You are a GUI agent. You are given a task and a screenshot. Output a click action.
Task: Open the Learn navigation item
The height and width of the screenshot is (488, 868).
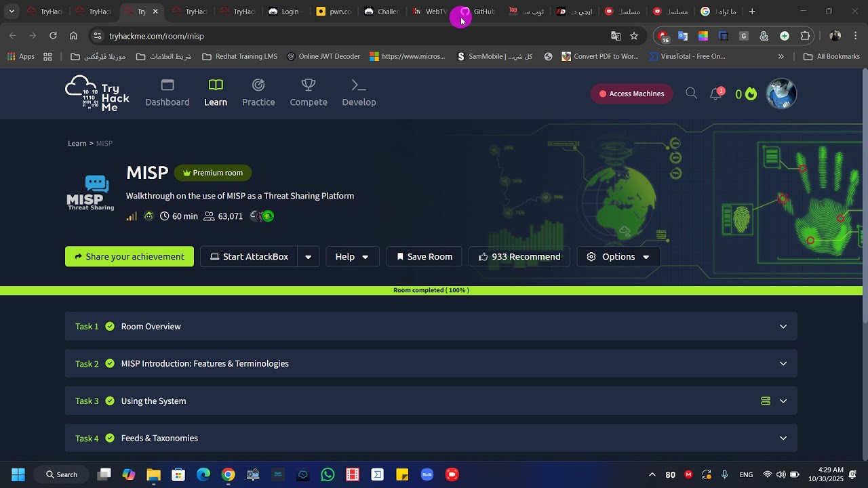click(216, 94)
